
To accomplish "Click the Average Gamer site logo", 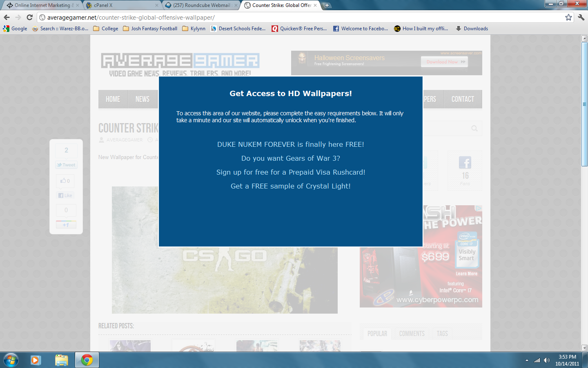I will 180,65.
